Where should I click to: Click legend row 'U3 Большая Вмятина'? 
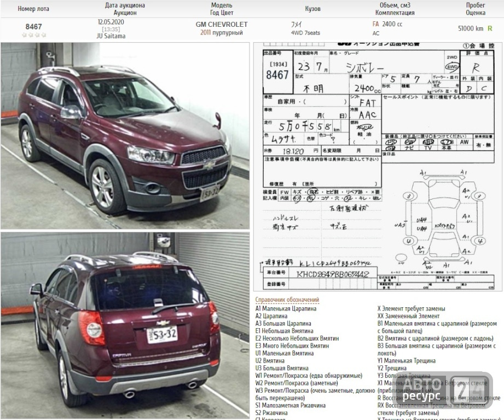tap(282, 368)
